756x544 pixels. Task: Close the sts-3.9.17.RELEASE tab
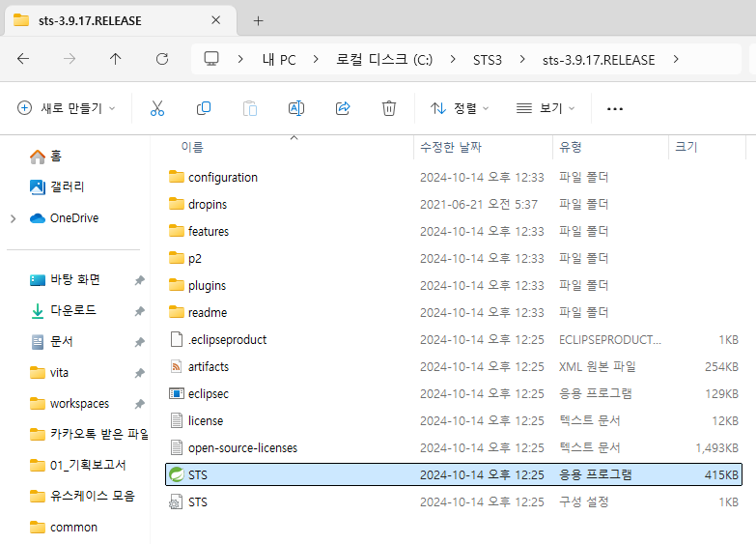point(216,20)
